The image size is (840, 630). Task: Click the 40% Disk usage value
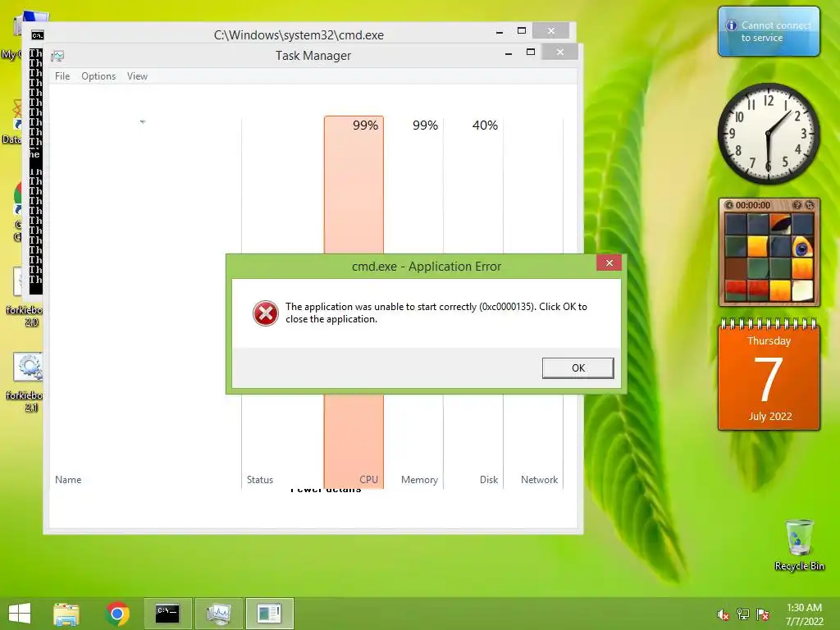click(x=485, y=126)
